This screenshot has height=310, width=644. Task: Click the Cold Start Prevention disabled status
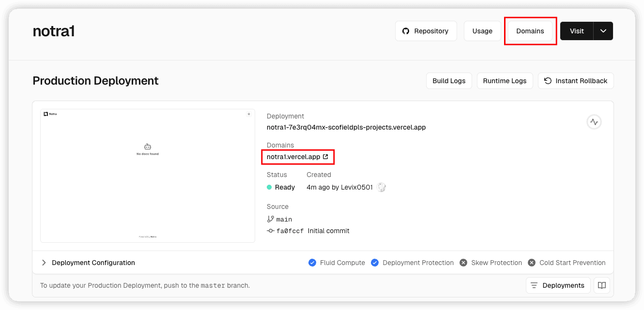click(x=532, y=263)
